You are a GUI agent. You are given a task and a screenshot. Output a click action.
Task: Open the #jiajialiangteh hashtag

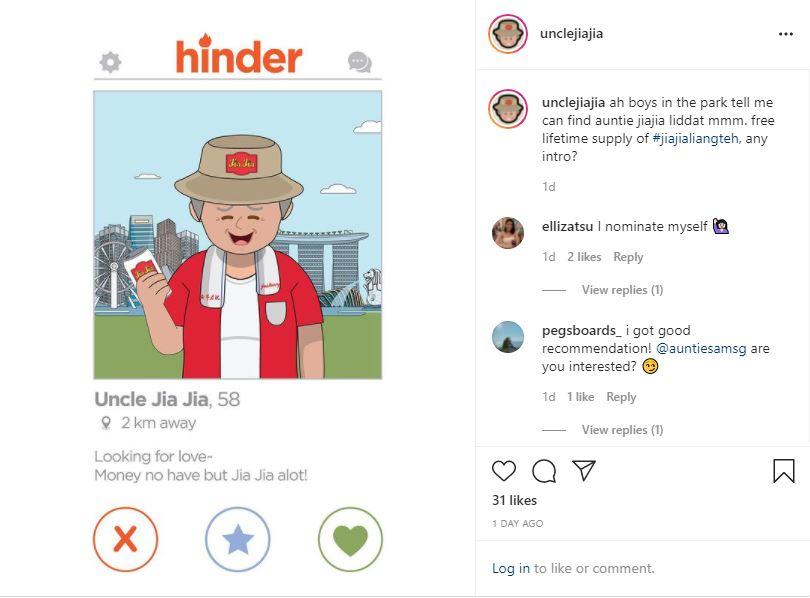point(695,138)
